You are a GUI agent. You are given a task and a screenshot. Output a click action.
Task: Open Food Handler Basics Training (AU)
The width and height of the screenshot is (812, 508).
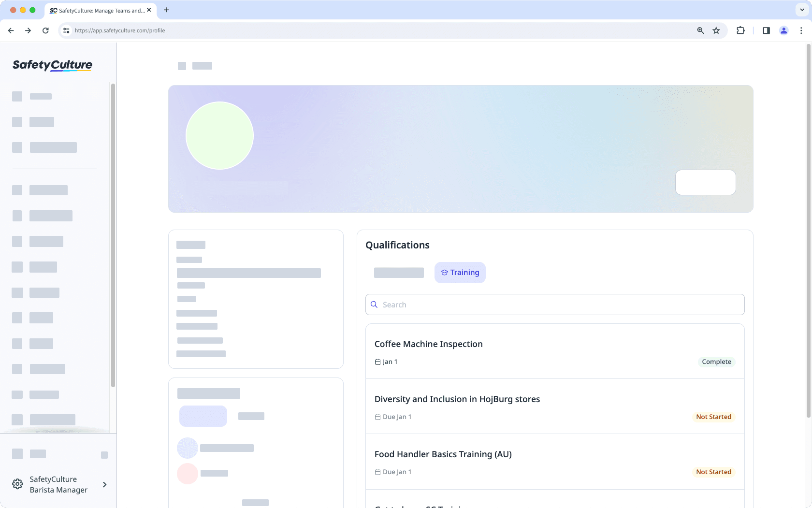click(x=443, y=454)
